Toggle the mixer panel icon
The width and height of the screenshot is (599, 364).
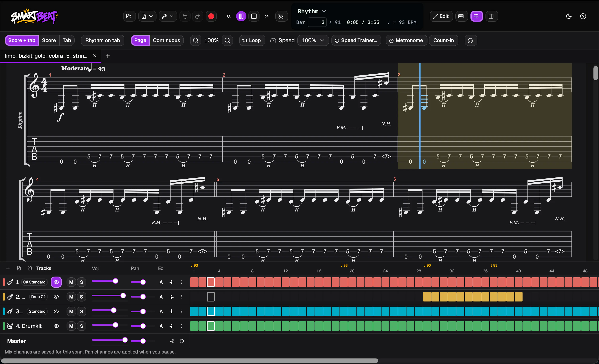(x=476, y=16)
